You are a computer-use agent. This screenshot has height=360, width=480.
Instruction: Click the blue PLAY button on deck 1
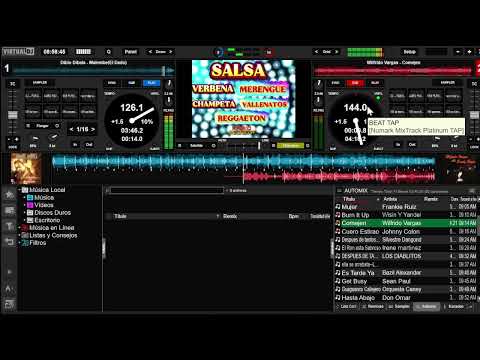point(152,83)
